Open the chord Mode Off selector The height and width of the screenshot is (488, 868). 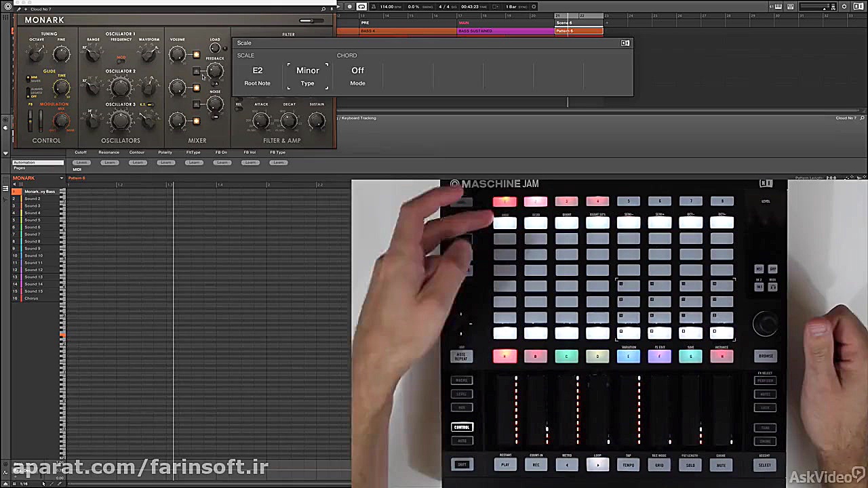[x=357, y=76]
